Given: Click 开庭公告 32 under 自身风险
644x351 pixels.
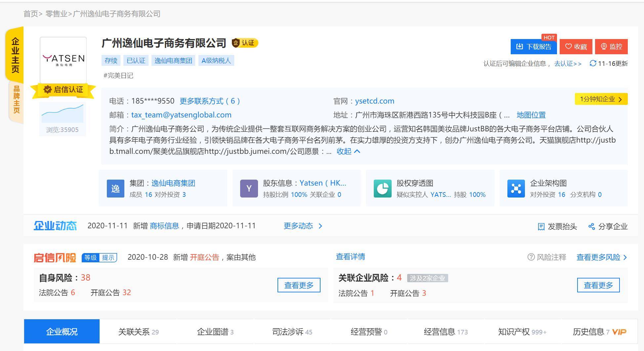Looking at the screenshot, I should coord(111,292).
